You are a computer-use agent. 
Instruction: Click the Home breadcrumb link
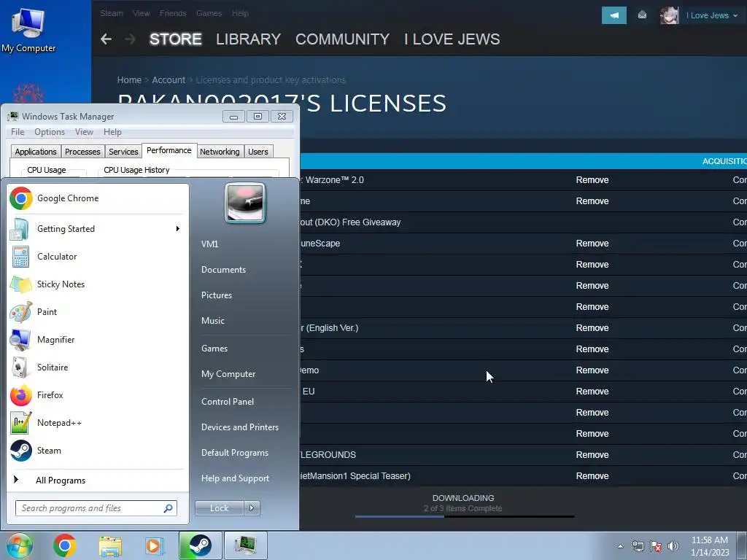point(129,80)
